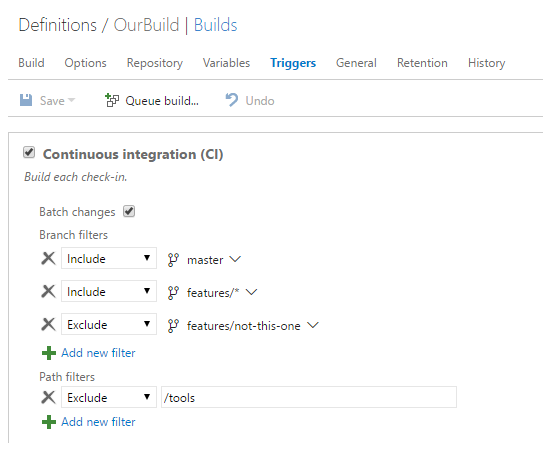
Task: Open Exclude dropdown for features/not-this-one
Action: (x=109, y=324)
